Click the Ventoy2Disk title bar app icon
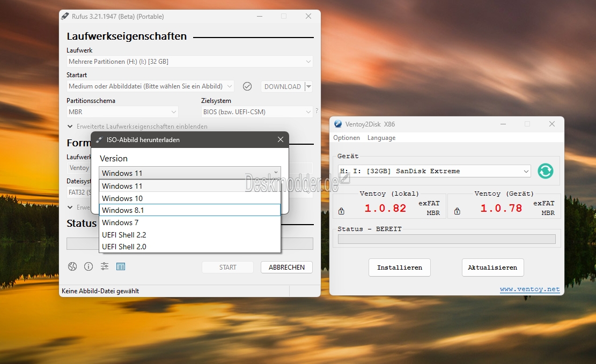The height and width of the screenshot is (364, 596). tap(338, 124)
